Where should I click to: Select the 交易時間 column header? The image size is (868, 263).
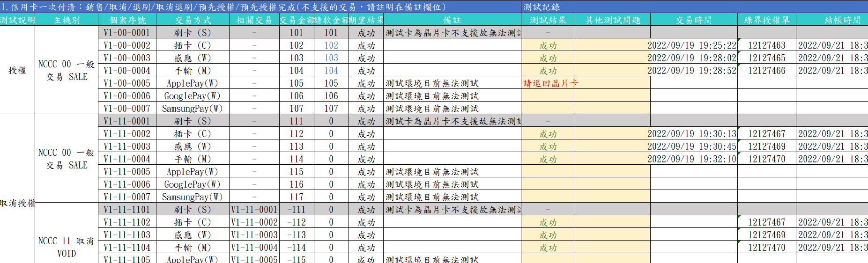pos(694,20)
